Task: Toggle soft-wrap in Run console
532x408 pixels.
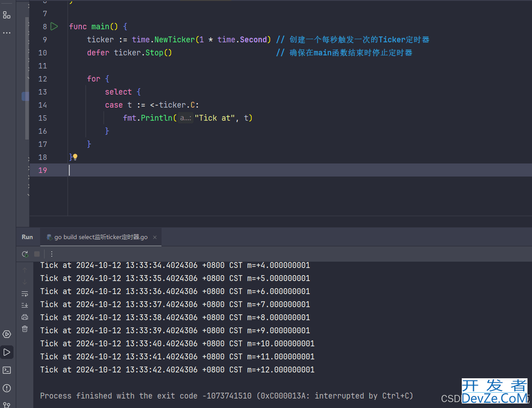Action: click(25, 294)
